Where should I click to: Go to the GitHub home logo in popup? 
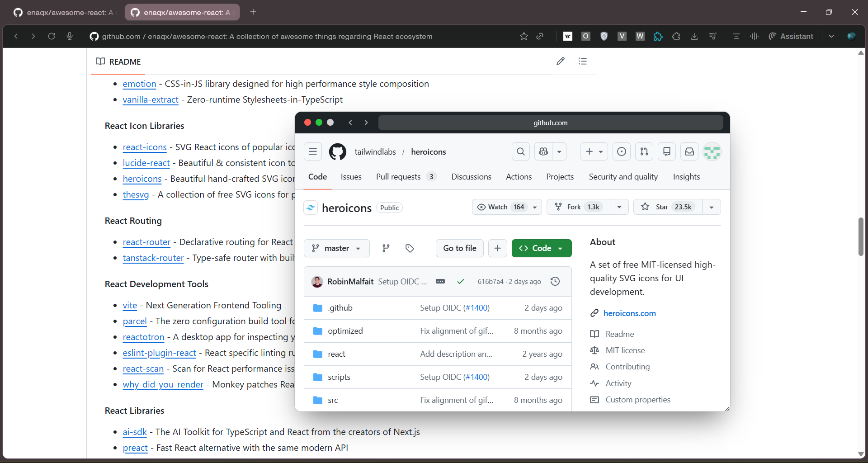338,151
